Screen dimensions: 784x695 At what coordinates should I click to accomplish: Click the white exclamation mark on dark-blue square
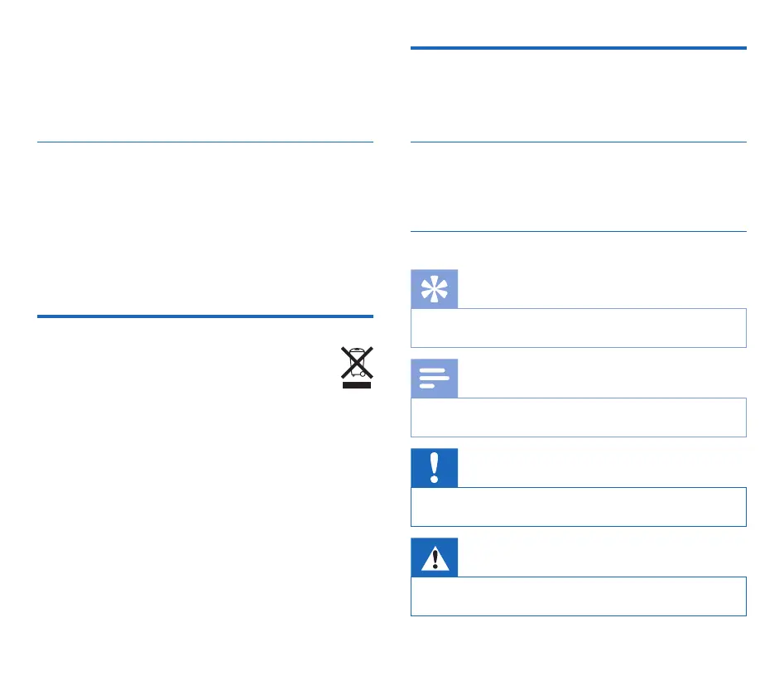point(435,468)
